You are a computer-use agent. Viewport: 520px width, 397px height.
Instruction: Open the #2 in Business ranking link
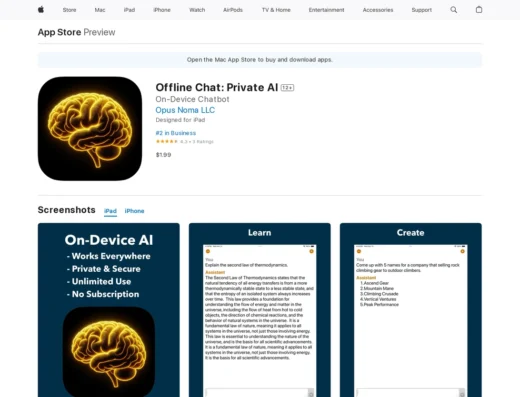click(x=176, y=133)
